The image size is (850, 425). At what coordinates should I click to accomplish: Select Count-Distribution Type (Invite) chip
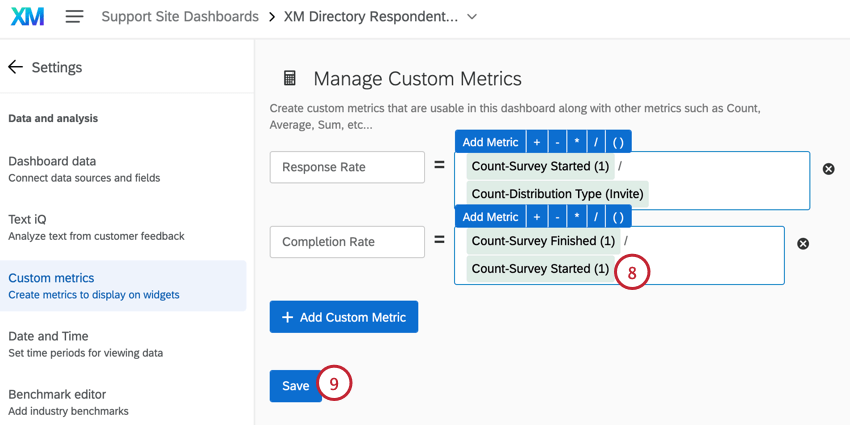point(557,194)
